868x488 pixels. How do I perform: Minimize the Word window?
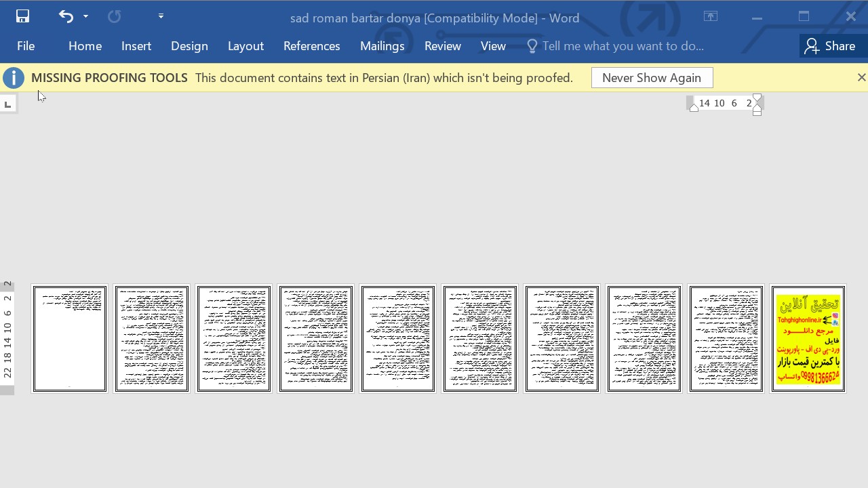[x=757, y=16]
